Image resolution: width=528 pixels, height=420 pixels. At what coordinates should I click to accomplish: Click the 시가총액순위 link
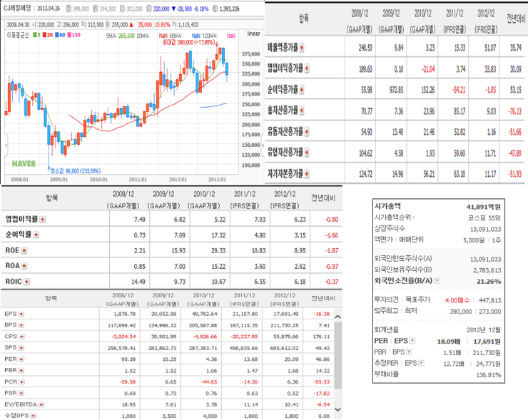click(393, 217)
